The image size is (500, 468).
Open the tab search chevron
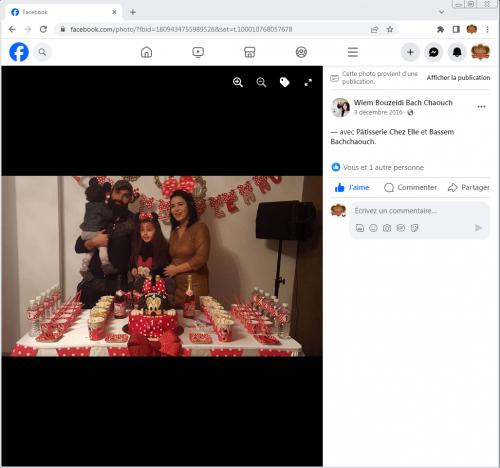coord(442,12)
